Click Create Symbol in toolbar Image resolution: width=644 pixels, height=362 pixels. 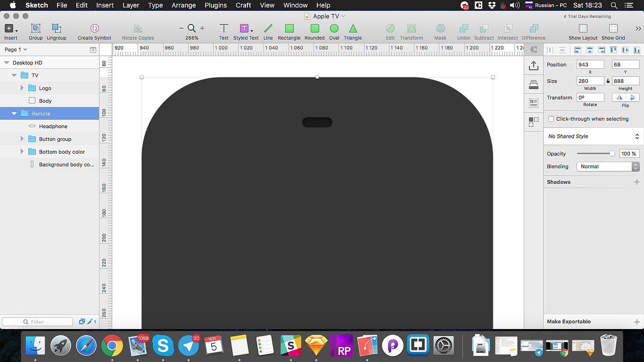click(94, 29)
